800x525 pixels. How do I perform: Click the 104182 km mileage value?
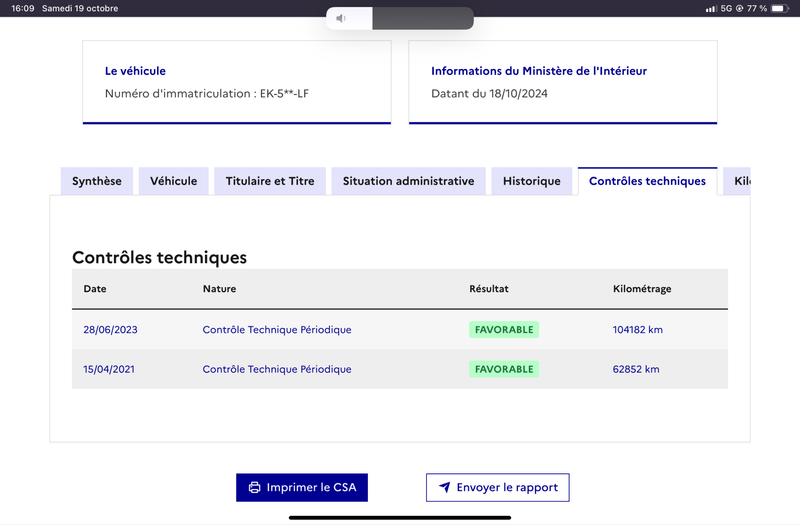point(638,330)
